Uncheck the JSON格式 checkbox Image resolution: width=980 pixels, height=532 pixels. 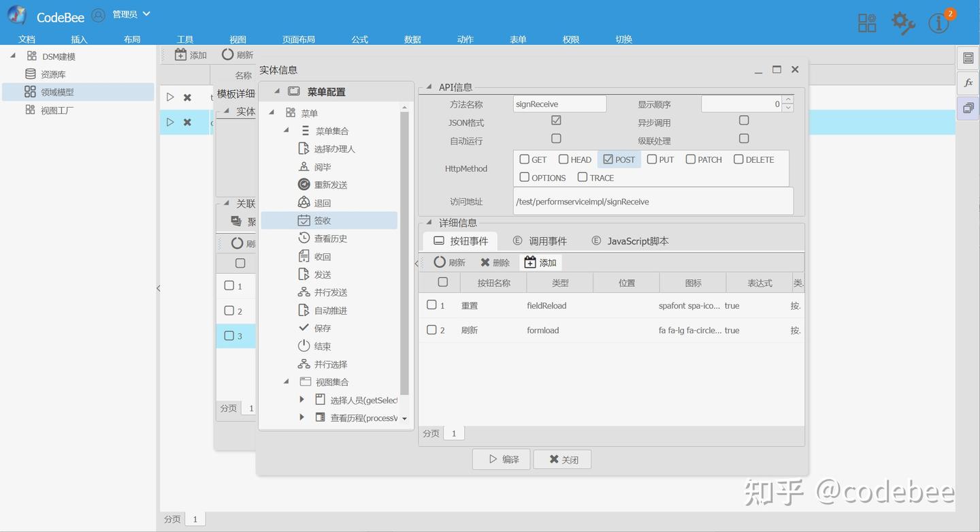click(x=556, y=120)
